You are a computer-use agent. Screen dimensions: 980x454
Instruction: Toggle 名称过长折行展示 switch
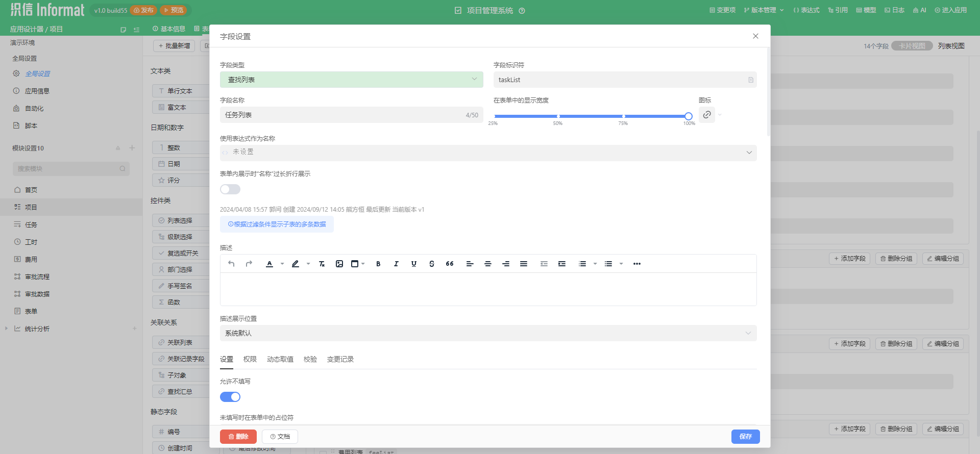[x=230, y=189]
